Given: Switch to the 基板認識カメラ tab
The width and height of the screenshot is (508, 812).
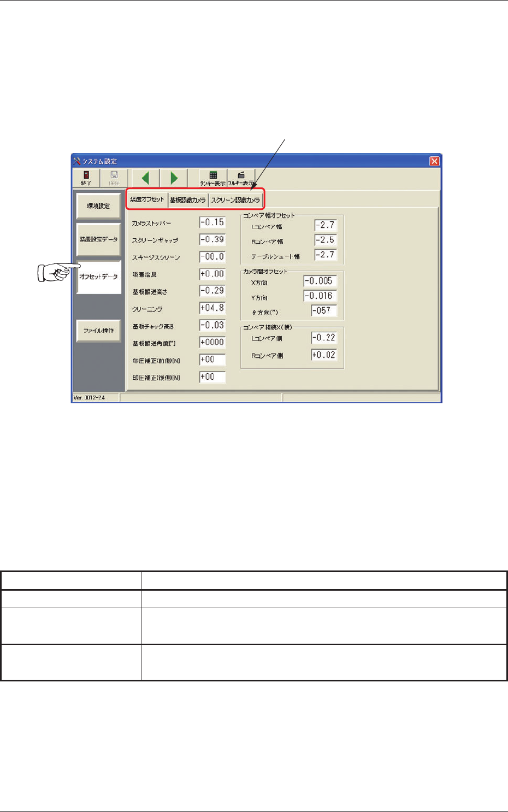Looking at the screenshot, I should click(x=188, y=200).
